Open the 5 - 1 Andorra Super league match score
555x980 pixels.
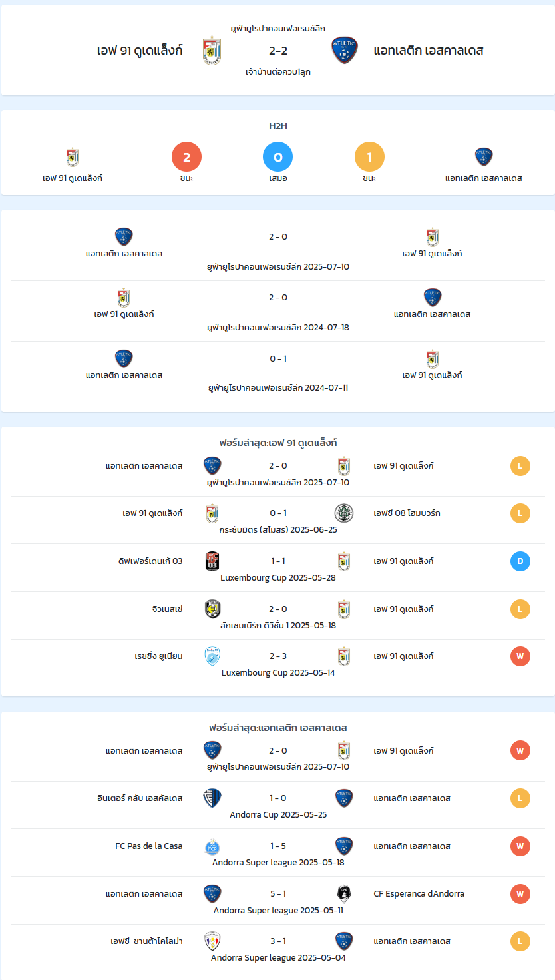(x=278, y=893)
